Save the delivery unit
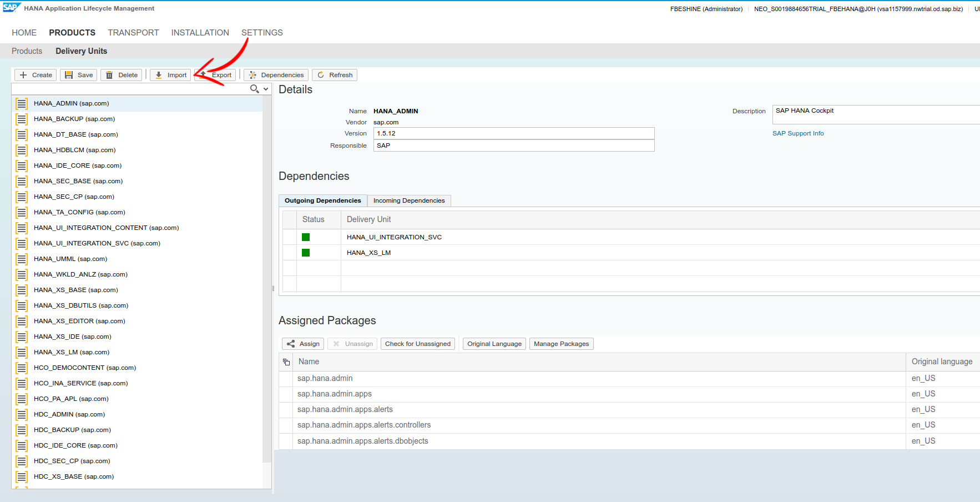980x502 pixels. pyautogui.click(x=79, y=75)
